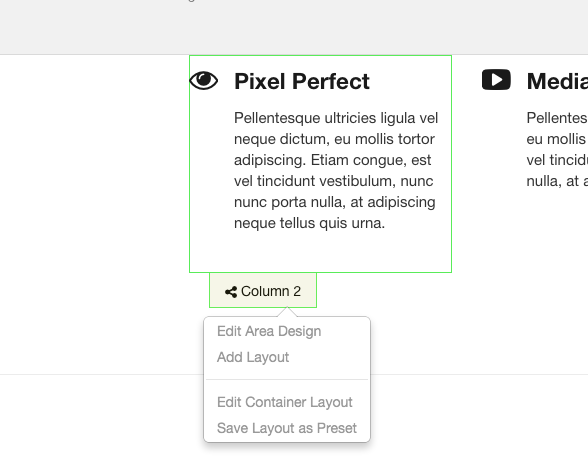The width and height of the screenshot is (588, 469).
Task: Click the line 'Pellentesque ultricies ligula vel'
Action: pos(336,118)
